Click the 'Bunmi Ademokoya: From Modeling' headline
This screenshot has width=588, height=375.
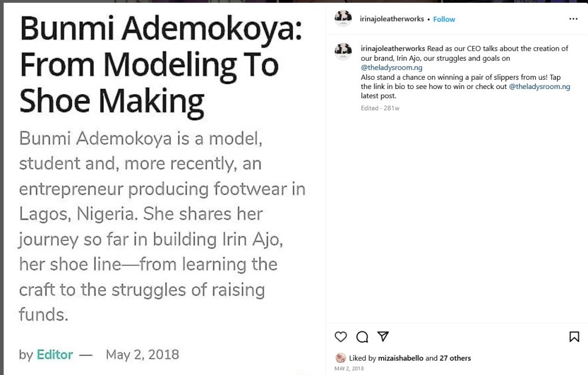tap(160, 64)
